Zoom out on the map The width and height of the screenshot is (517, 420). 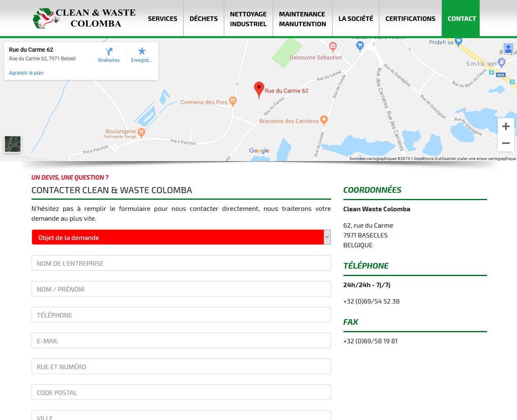tap(506, 143)
